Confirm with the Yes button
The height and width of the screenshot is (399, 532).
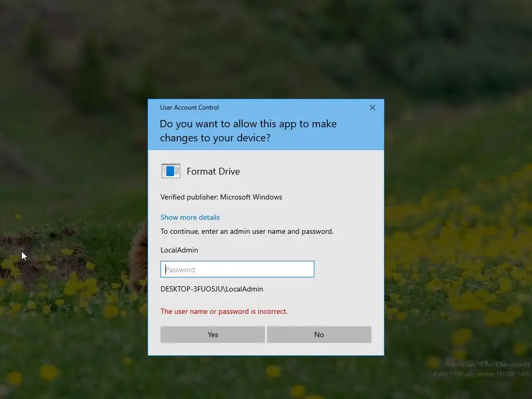pyautogui.click(x=212, y=335)
